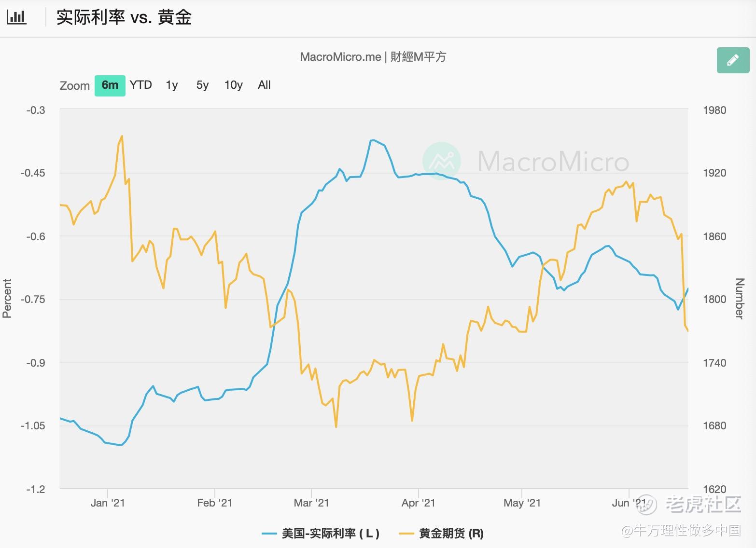756x548 pixels.
Task: Click the yellow legend line swatch
Action: 406,534
